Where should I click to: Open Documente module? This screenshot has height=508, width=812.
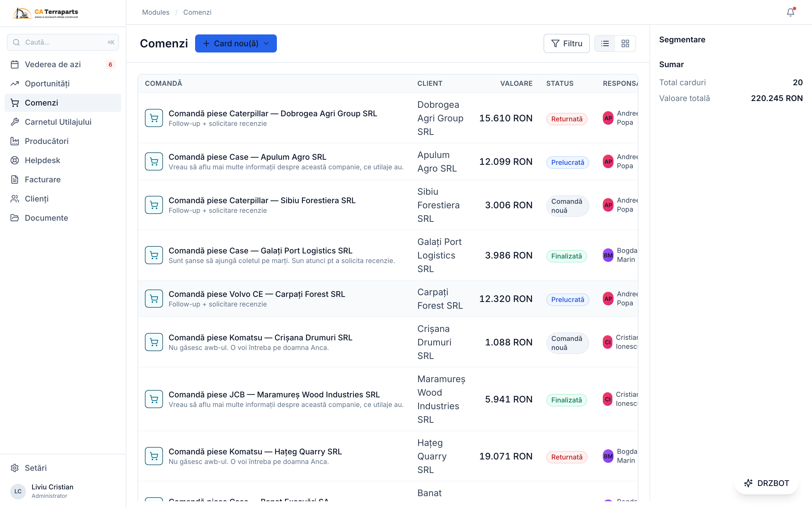[x=63, y=217]
